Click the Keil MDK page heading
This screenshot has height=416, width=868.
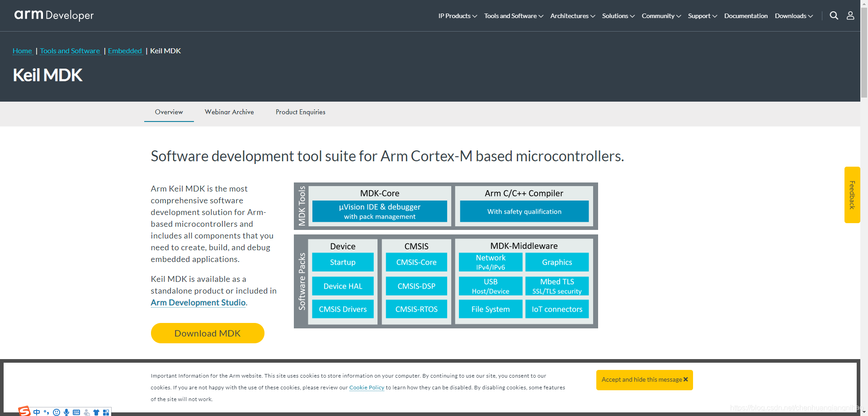point(47,75)
